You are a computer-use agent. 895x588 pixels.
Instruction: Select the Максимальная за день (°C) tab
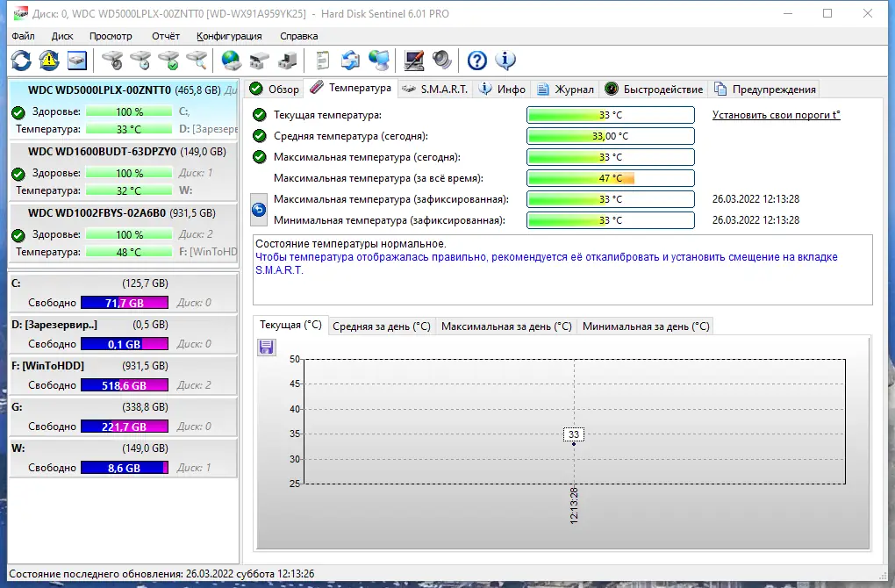(x=506, y=326)
